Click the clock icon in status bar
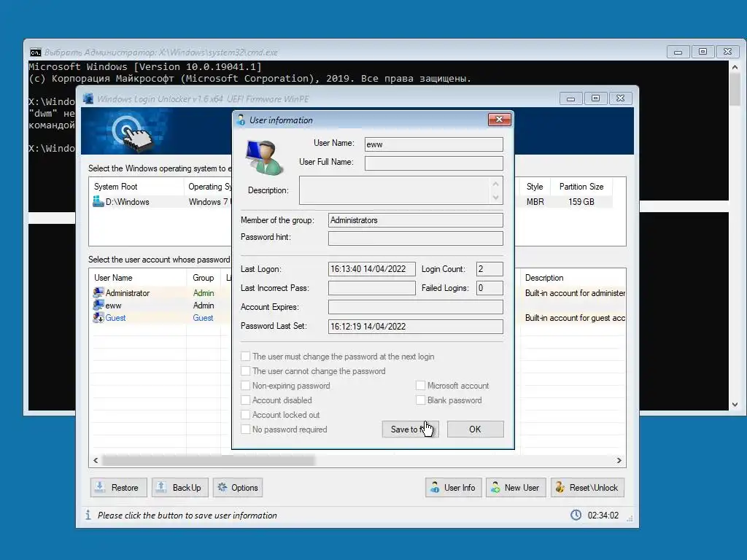Viewport: 747px width, 560px height. [x=576, y=515]
